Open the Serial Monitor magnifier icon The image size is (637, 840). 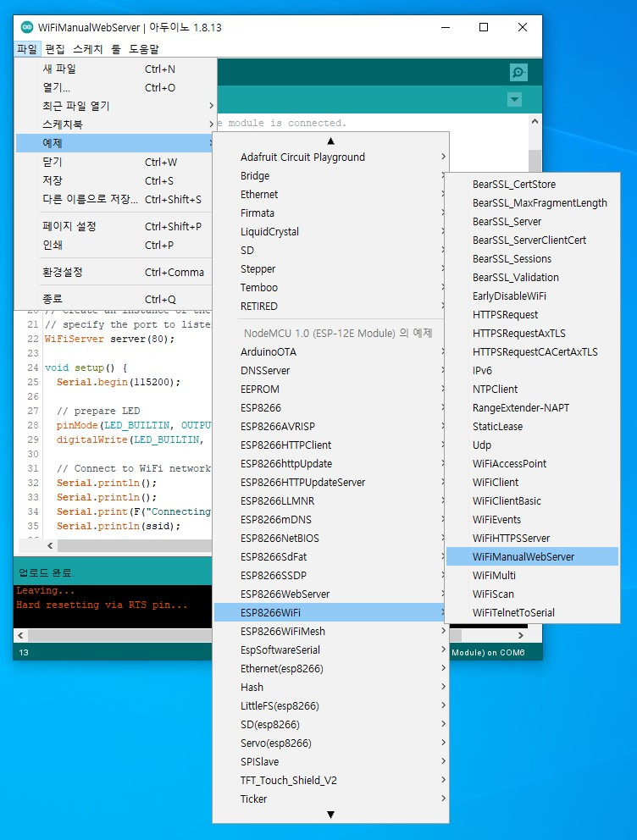coord(518,72)
